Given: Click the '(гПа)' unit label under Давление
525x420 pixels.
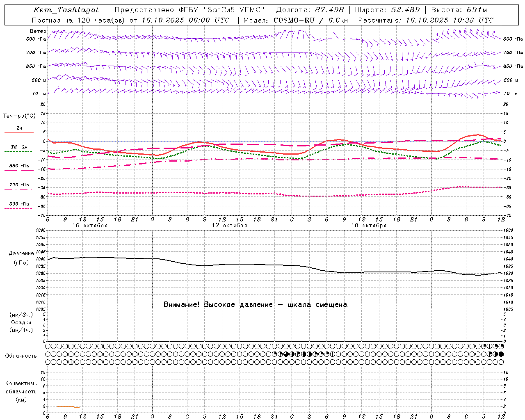Looking at the screenshot, I should pyautogui.click(x=22, y=263).
